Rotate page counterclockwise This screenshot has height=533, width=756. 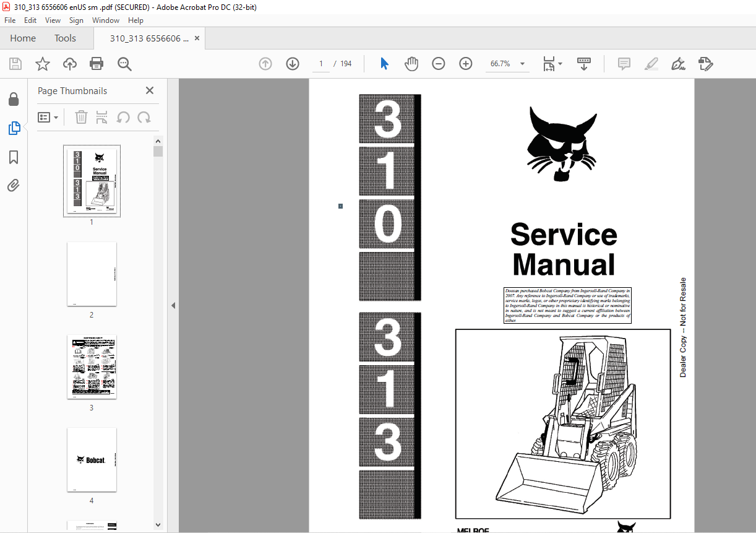(x=123, y=117)
